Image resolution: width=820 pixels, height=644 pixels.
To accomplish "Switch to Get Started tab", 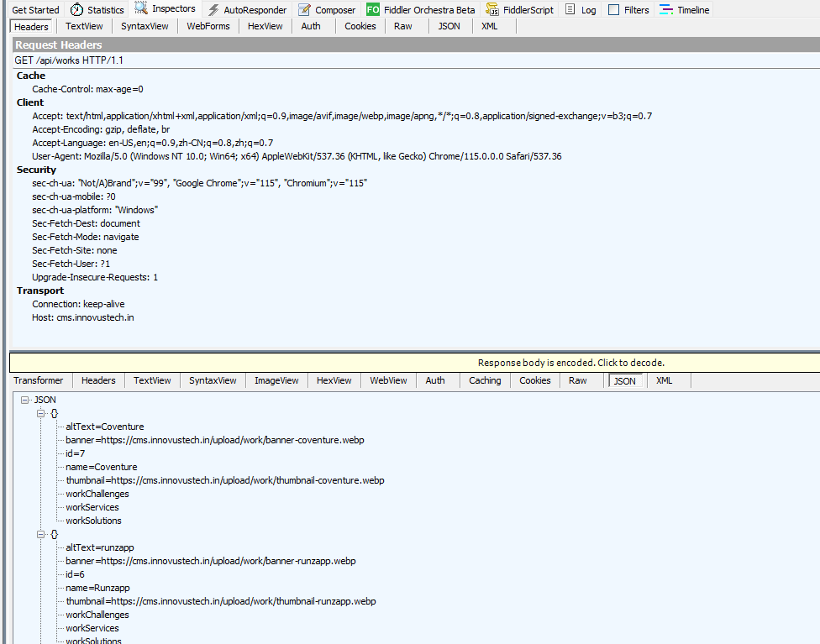I will tap(35, 10).
